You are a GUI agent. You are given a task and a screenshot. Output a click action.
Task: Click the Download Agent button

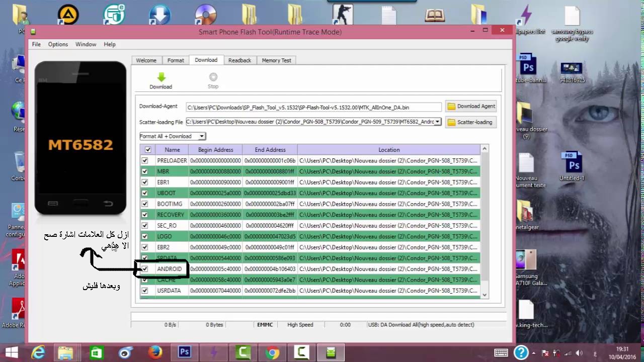click(471, 106)
